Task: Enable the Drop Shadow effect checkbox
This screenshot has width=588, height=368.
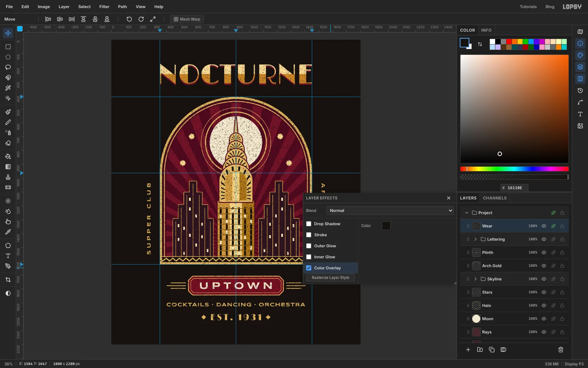Action: (309, 224)
